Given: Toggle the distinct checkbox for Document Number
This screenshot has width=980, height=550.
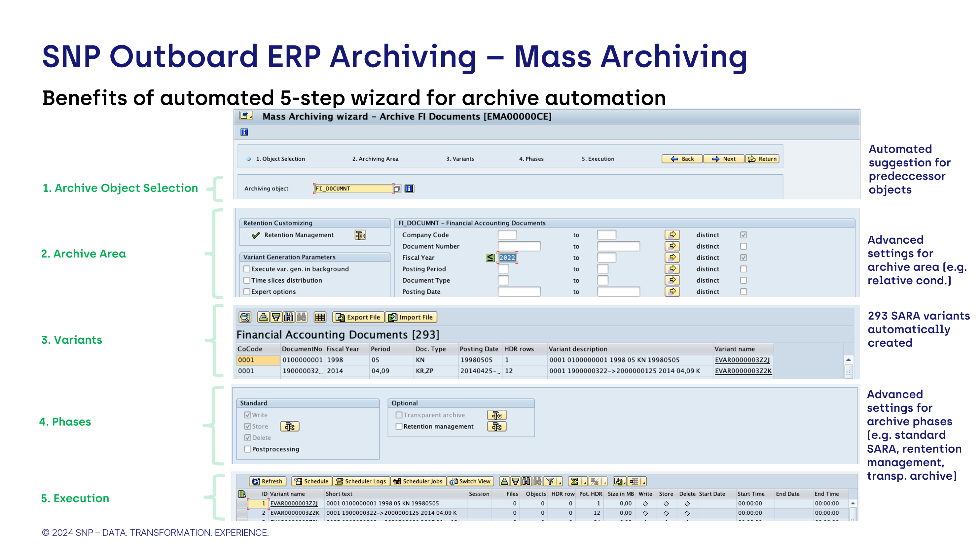Looking at the screenshot, I should (x=744, y=246).
